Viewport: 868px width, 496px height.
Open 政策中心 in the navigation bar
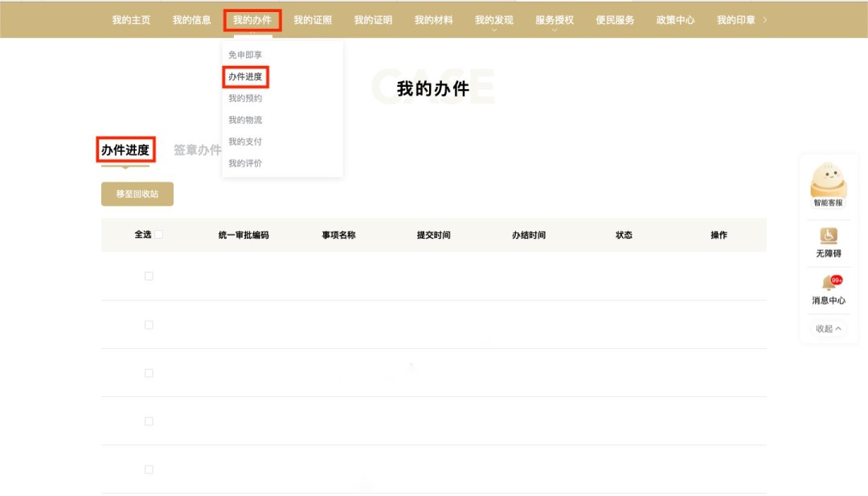(x=675, y=20)
